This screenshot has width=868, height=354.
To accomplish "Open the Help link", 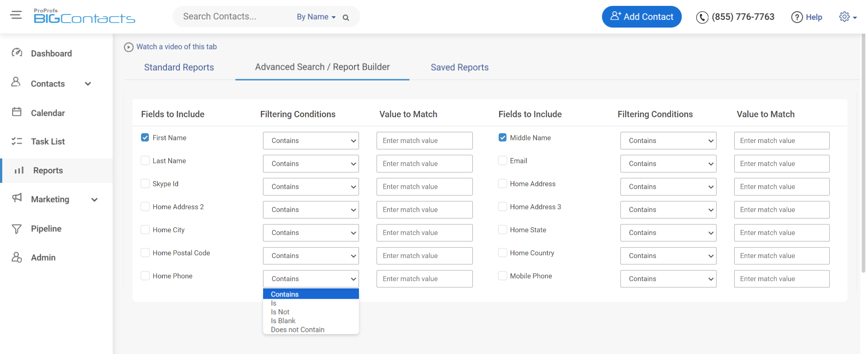I will (x=814, y=17).
